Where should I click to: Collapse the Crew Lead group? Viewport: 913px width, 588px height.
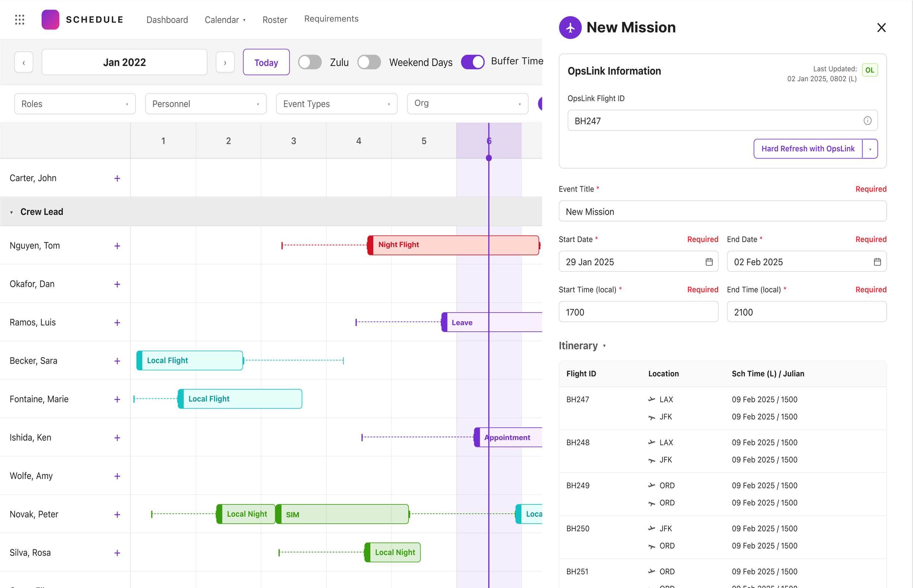pyautogui.click(x=11, y=212)
